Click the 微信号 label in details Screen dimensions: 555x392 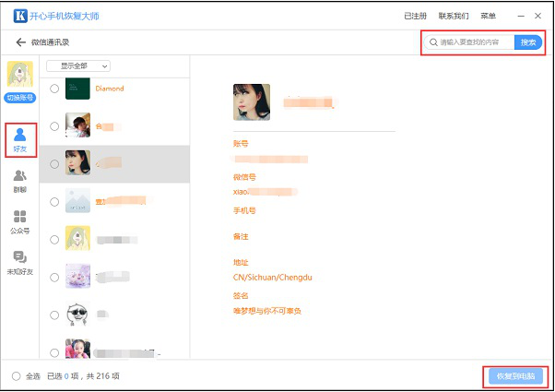click(244, 177)
